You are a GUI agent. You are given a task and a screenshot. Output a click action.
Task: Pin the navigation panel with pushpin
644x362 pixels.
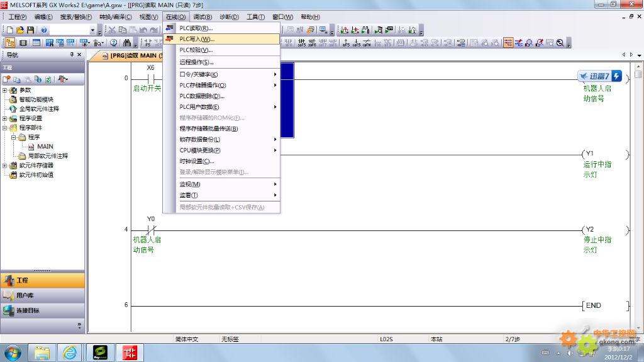tap(72, 55)
